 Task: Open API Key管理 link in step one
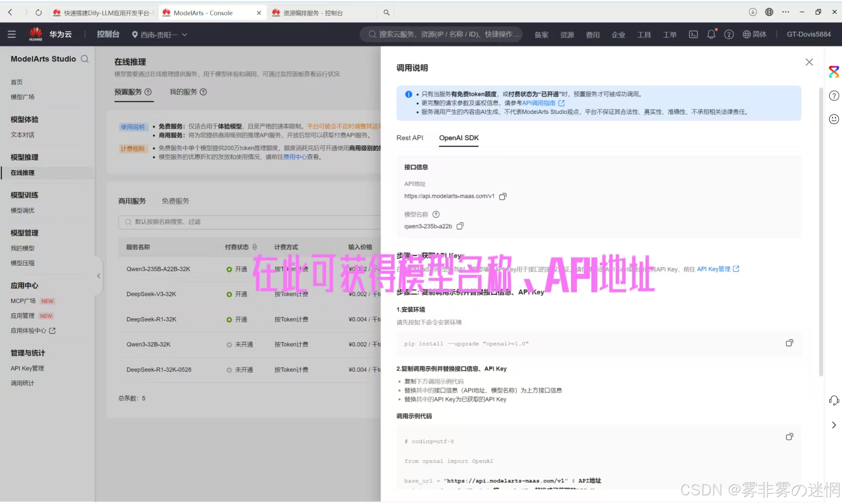click(718, 269)
